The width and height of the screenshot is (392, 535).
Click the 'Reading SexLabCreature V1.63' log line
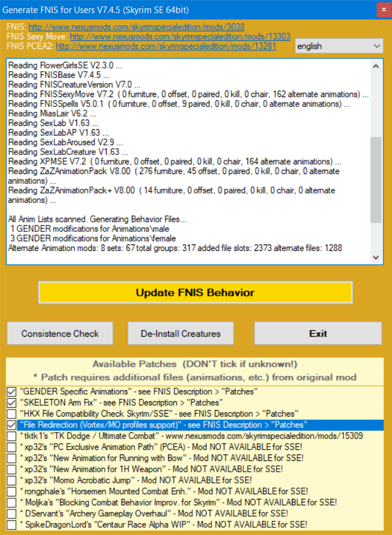(x=68, y=152)
